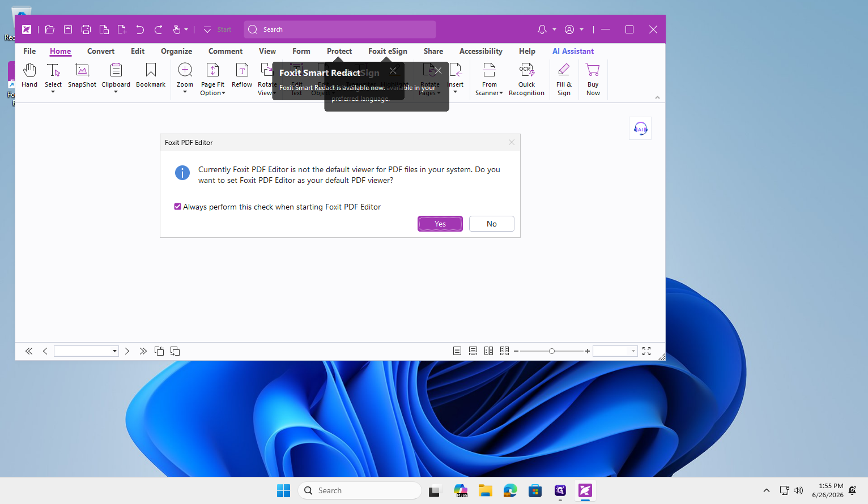This screenshot has width=868, height=504.
Task: Click the zoom in plus button
Action: click(588, 351)
